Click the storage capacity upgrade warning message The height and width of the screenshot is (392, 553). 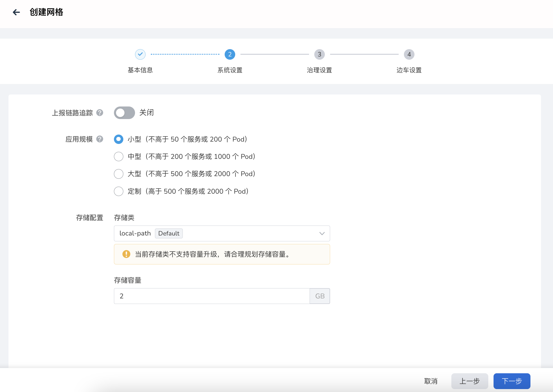pos(213,254)
